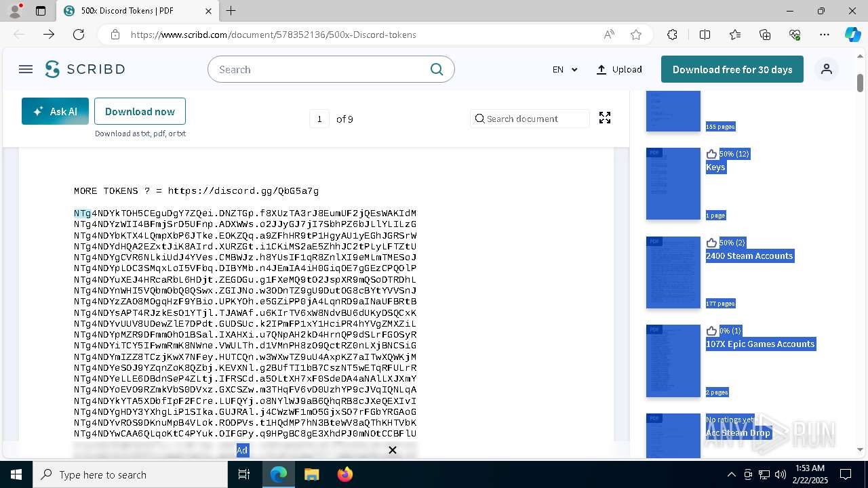Open Task View on taskbar
The image size is (868, 488).
point(244,474)
